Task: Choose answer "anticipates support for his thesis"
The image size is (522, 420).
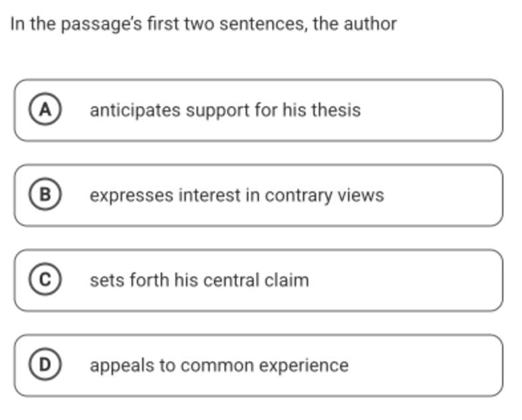Action: 258,110
